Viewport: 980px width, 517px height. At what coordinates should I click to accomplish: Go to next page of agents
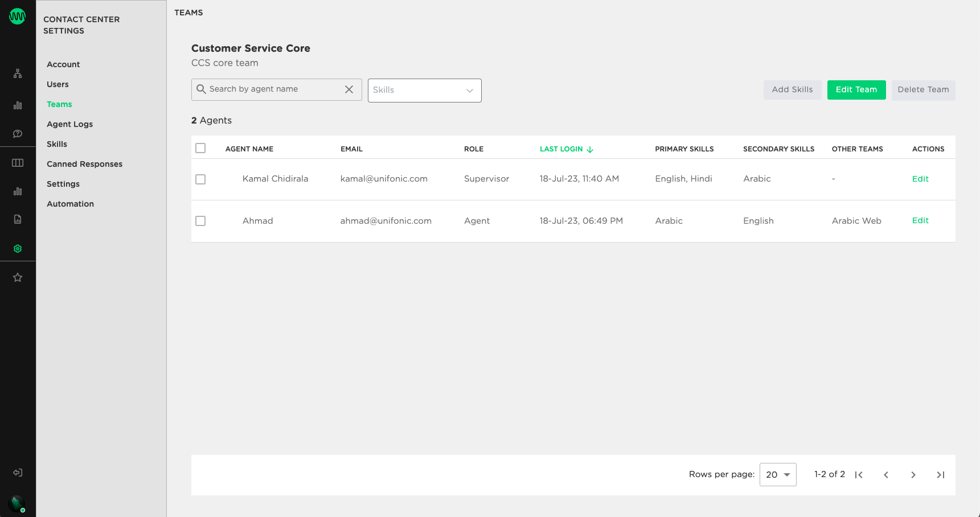[913, 475]
